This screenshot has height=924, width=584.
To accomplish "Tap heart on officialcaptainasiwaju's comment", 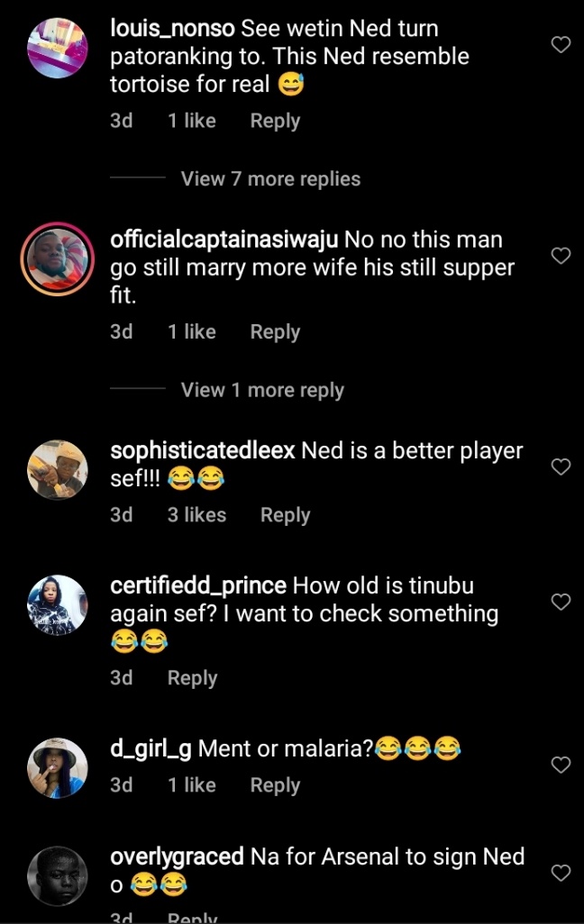I will pyautogui.click(x=561, y=256).
